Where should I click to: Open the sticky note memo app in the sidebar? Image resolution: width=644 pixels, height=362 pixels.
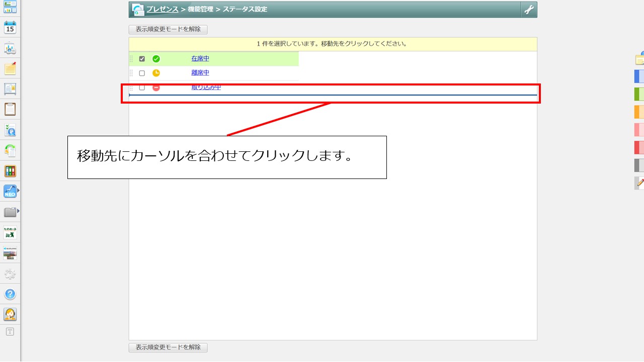click(x=10, y=69)
